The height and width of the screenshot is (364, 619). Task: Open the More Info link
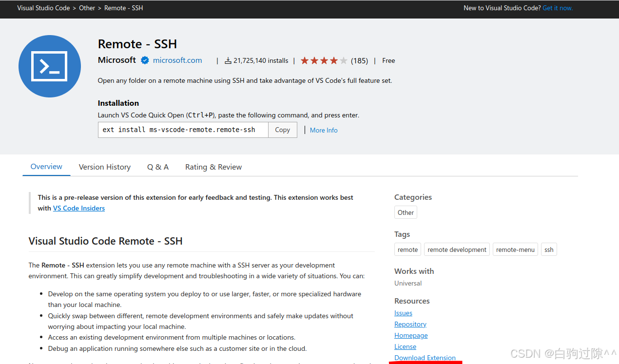tap(324, 130)
